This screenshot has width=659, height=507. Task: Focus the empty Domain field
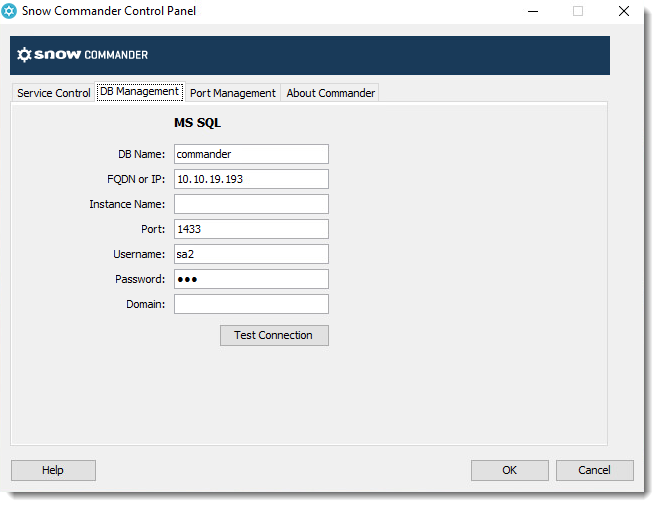pyautogui.click(x=251, y=304)
